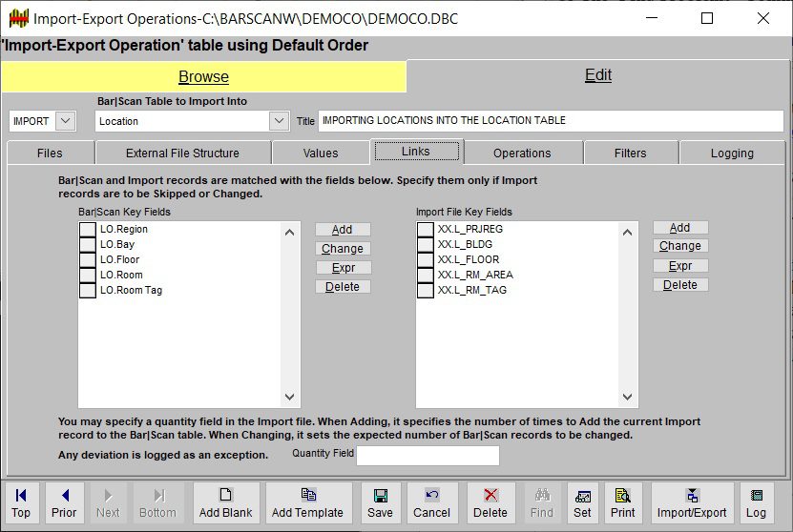The height and width of the screenshot is (532, 793).
Task: Check the LO.Room checkbox
Action: coord(88,275)
